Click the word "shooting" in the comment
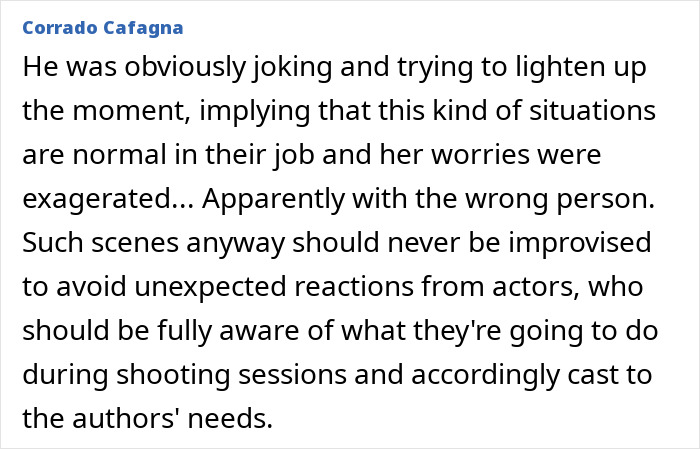Viewport: 700px width, 449px height. tap(174, 375)
